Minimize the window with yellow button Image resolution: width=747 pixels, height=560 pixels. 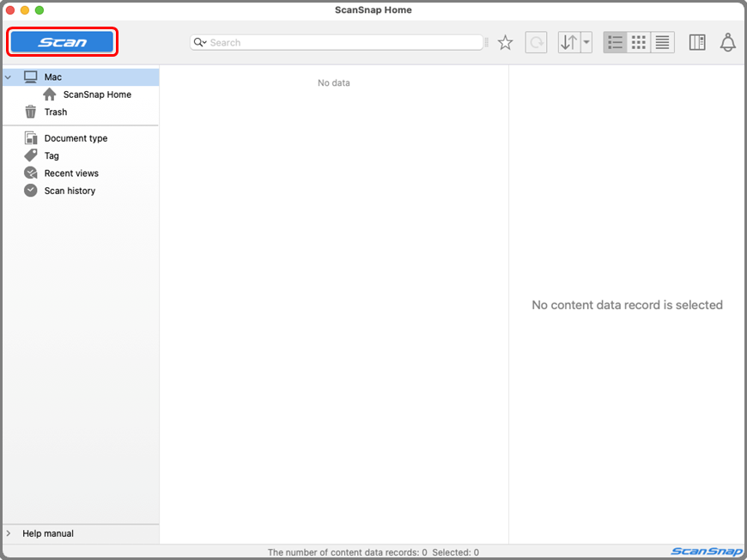pos(25,10)
